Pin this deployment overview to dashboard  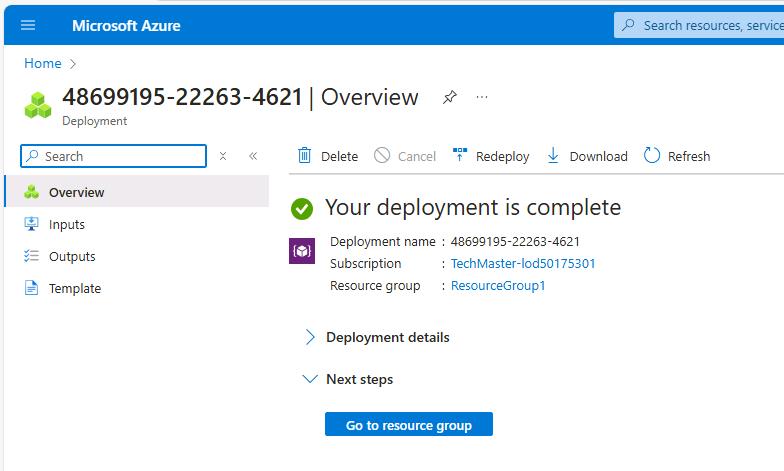coord(450,97)
